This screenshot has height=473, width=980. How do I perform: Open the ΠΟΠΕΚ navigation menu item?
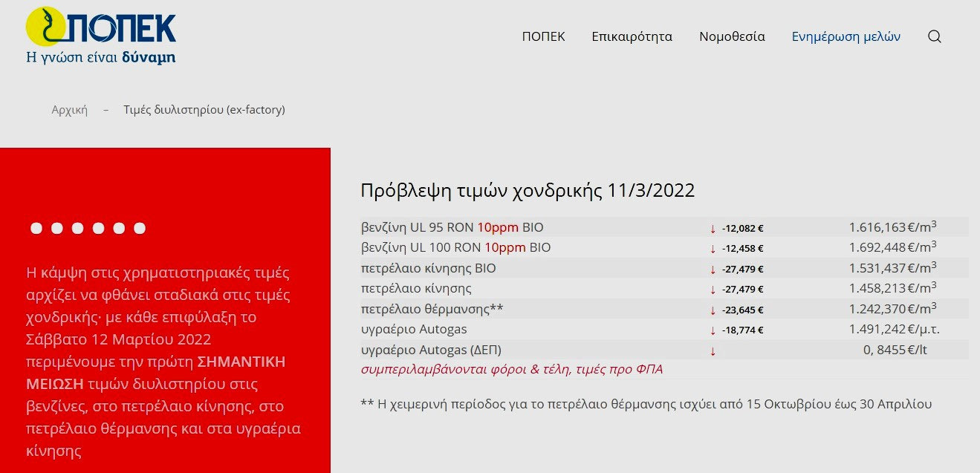543,36
